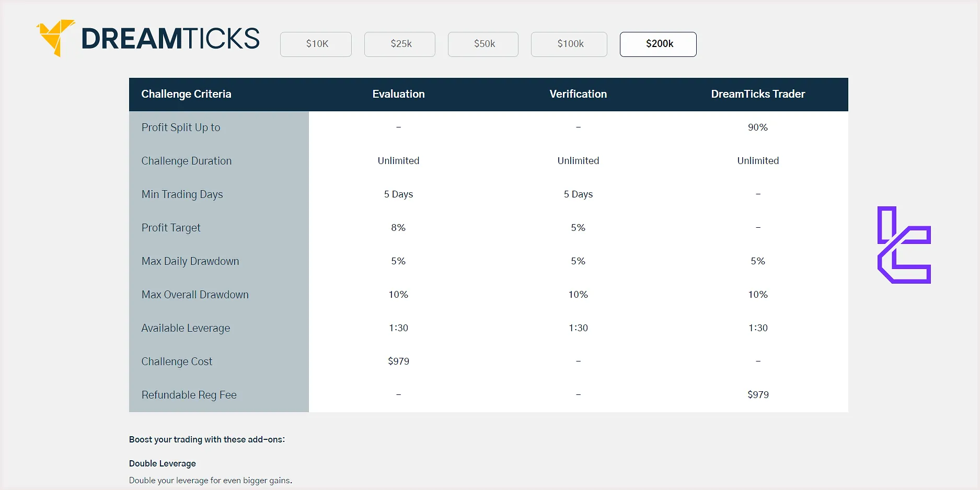Click the 5% Verification profit target
This screenshot has height=490, width=980.
coord(578,228)
